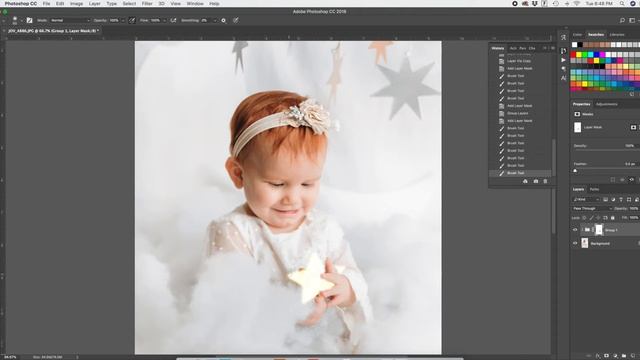Switch to the Adjustments tab
640x360 pixels.
click(607, 104)
